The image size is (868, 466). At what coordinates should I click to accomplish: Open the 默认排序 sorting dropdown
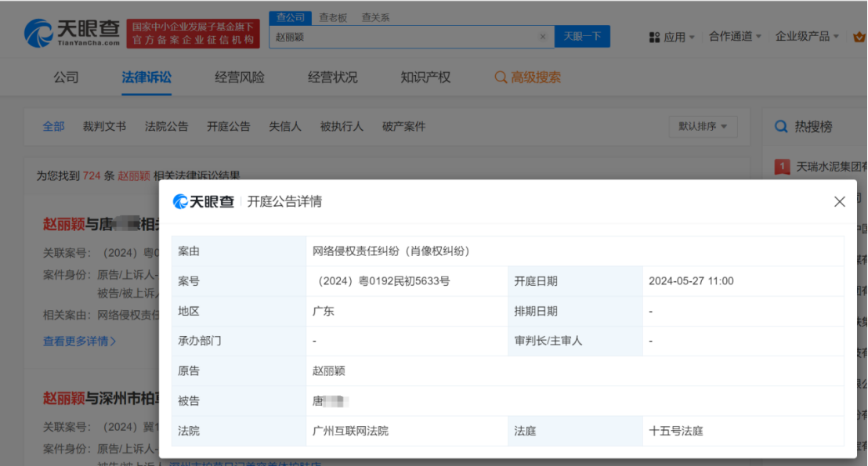pyautogui.click(x=703, y=126)
